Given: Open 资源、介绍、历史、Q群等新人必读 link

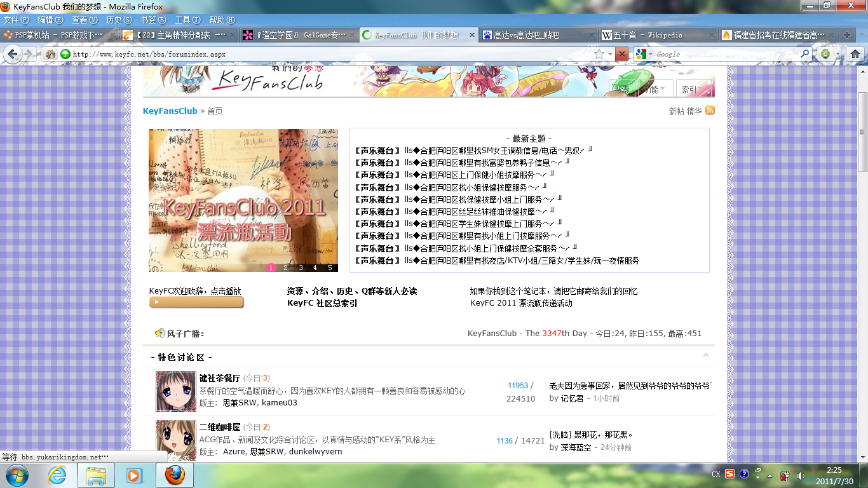Looking at the screenshot, I should tap(352, 291).
